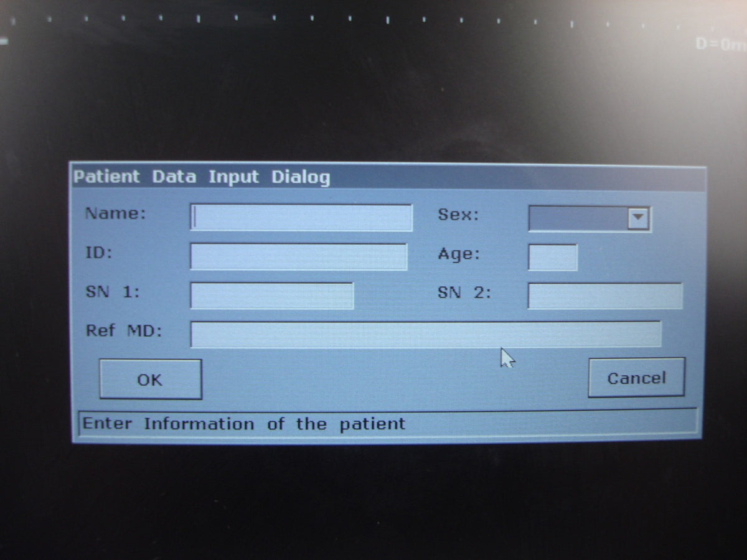This screenshot has width=747, height=560.
Task: Click the Age entry box
Action: click(x=553, y=257)
